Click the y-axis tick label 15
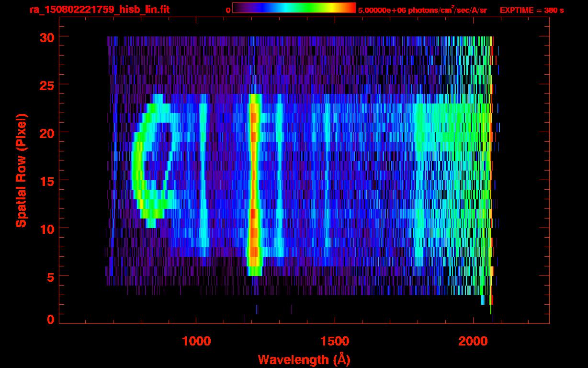The width and height of the screenshot is (588, 368). coord(46,181)
